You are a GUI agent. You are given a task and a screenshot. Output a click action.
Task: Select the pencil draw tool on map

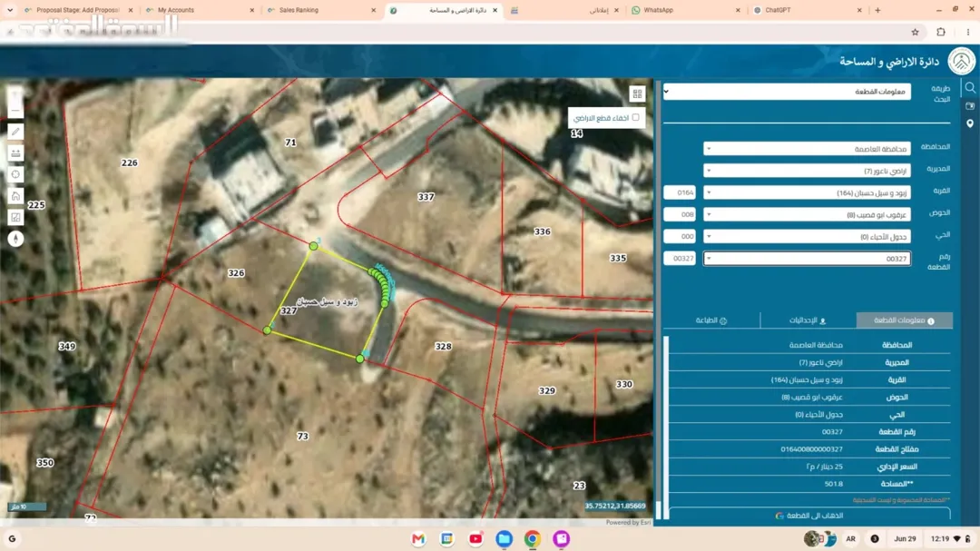pos(15,132)
